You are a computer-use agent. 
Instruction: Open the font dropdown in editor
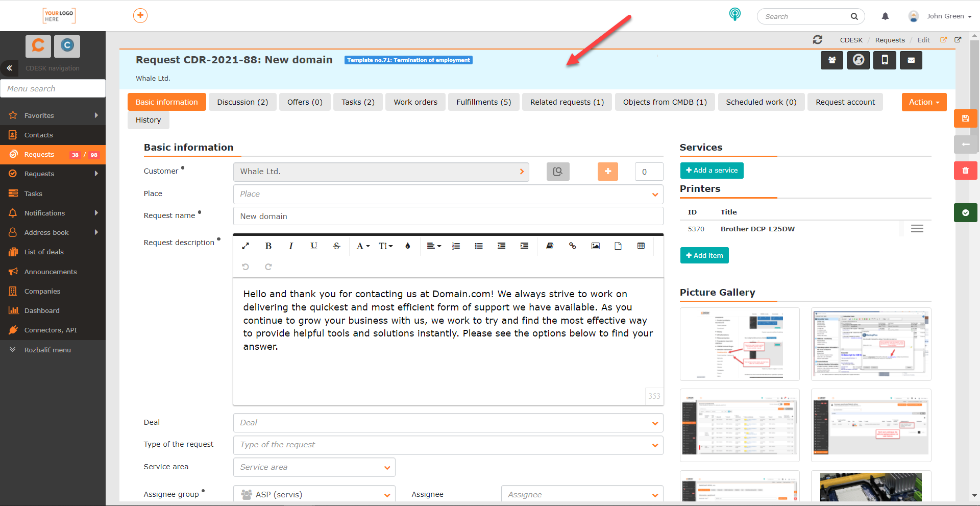coord(363,246)
